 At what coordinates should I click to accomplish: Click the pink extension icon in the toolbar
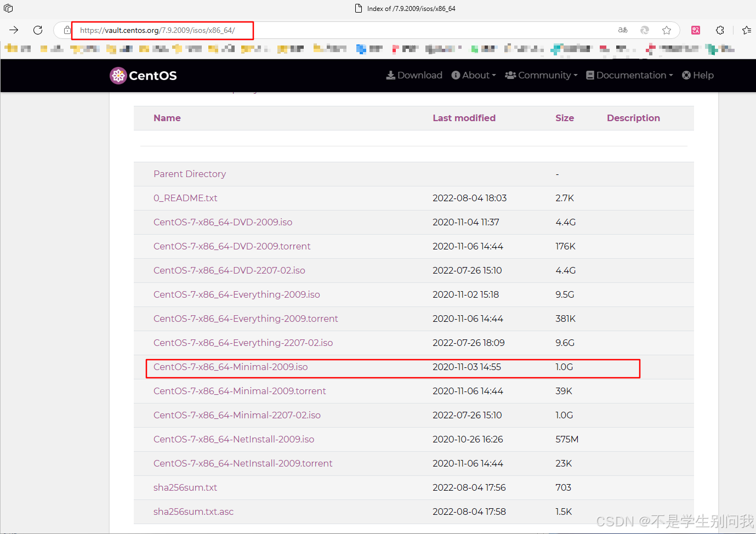click(x=696, y=30)
